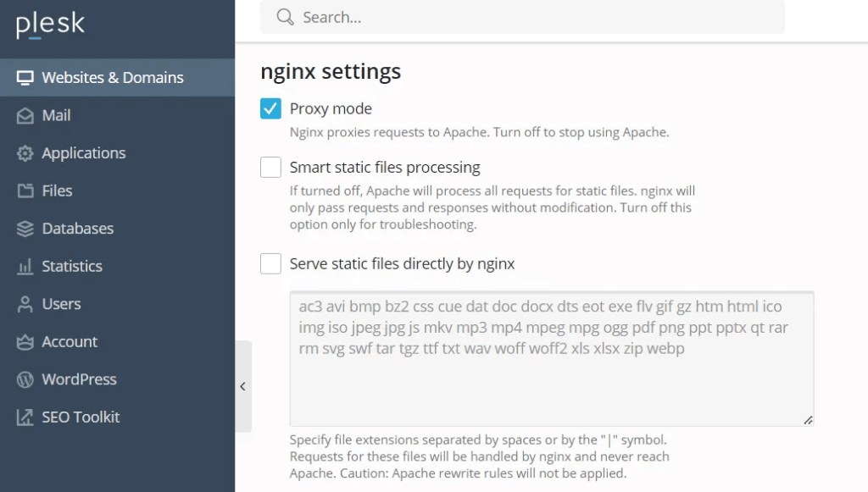Enable Smart static files processing
Image resolution: width=868 pixels, height=492 pixels.
[270, 168]
